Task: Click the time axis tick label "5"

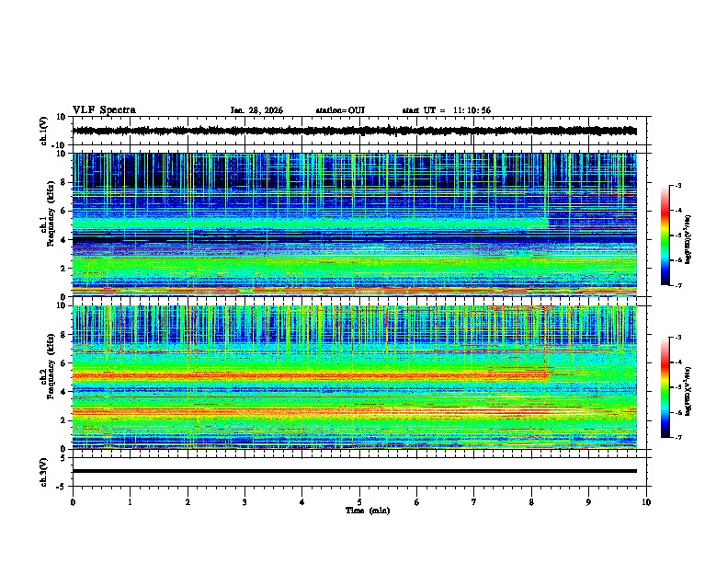Action: (x=359, y=502)
